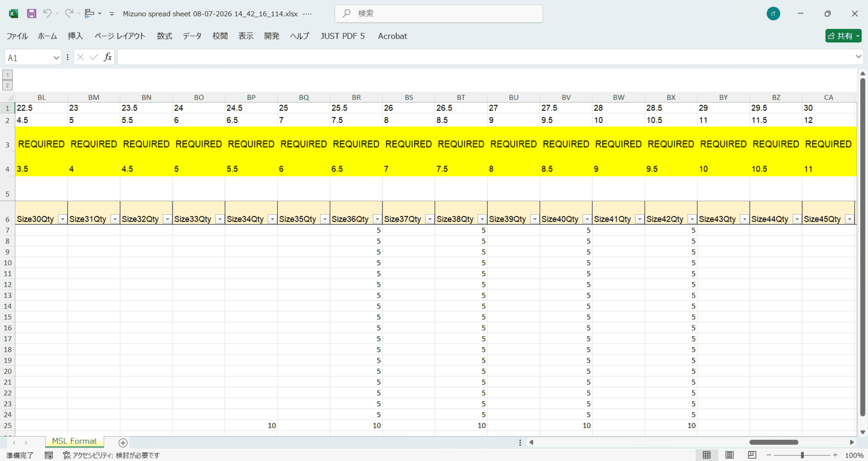
Task: Open the accessibility checker status
Action: 111,456
